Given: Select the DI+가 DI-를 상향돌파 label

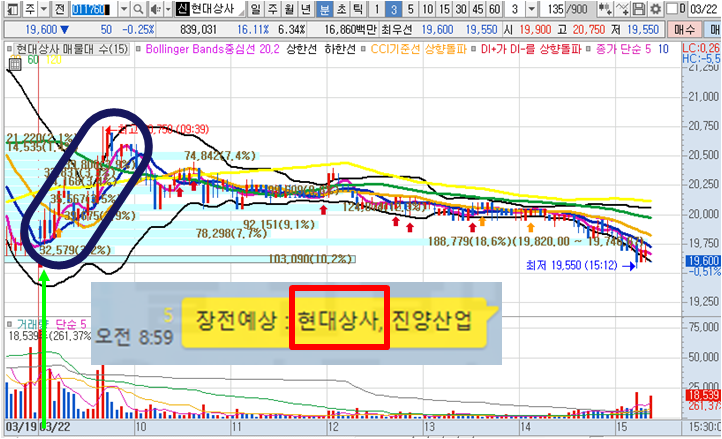Looking at the screenshot, I should [x=530, y=49].
